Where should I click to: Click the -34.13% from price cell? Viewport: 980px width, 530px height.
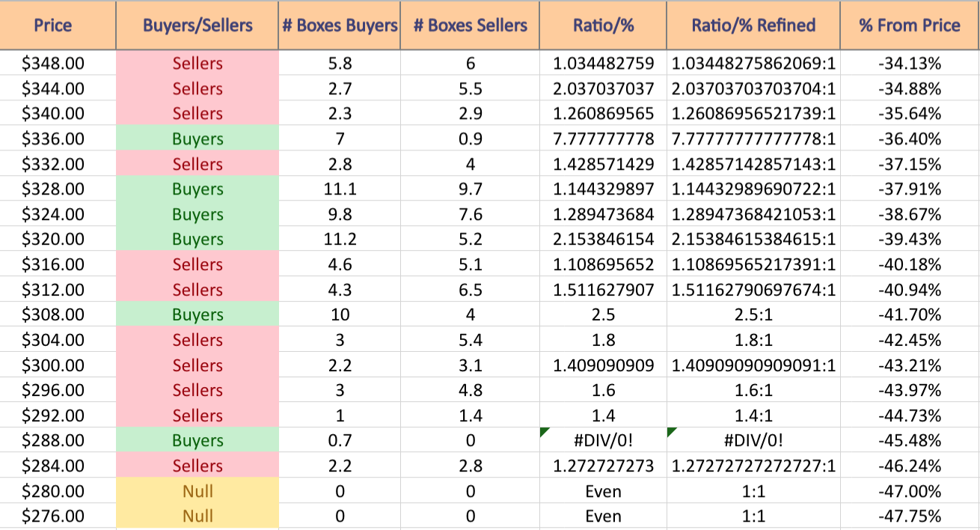[x=910, y=64]
